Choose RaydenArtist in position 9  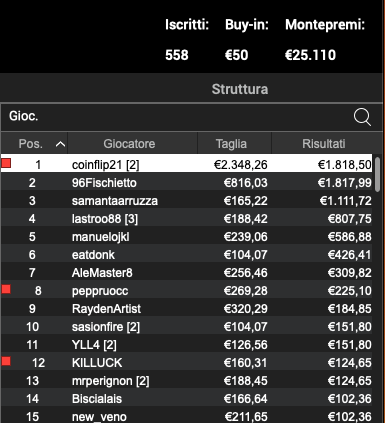point(187,309)
